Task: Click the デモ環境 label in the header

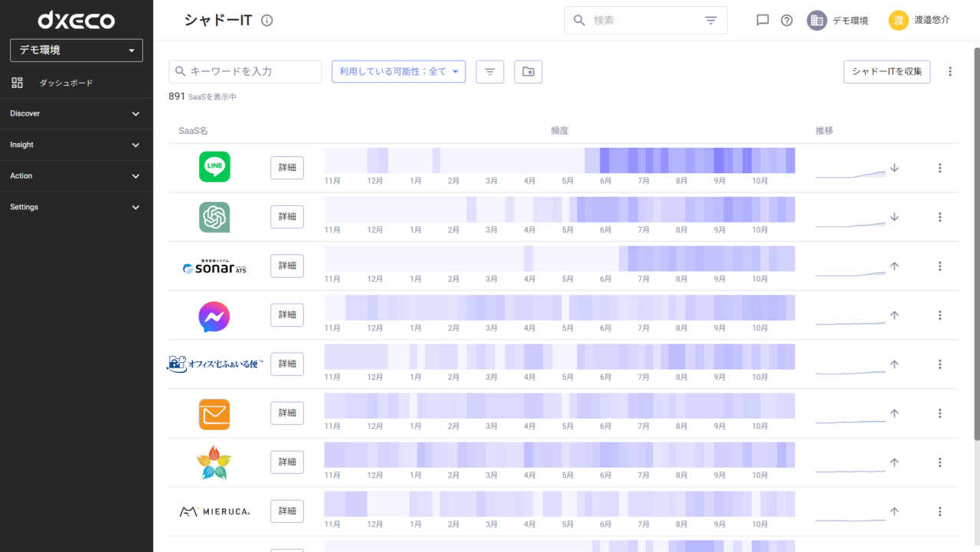Action: coord(851,21)
